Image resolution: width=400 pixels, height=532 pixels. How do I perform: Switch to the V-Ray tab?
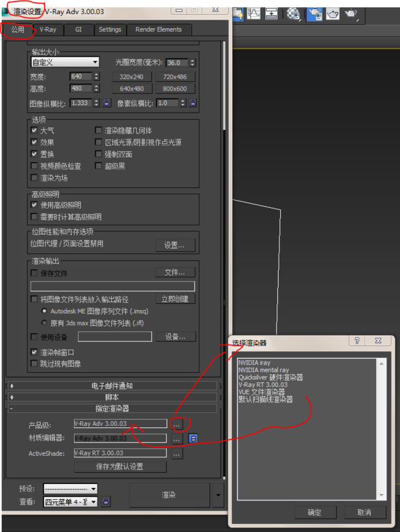(x=48, y=29)
